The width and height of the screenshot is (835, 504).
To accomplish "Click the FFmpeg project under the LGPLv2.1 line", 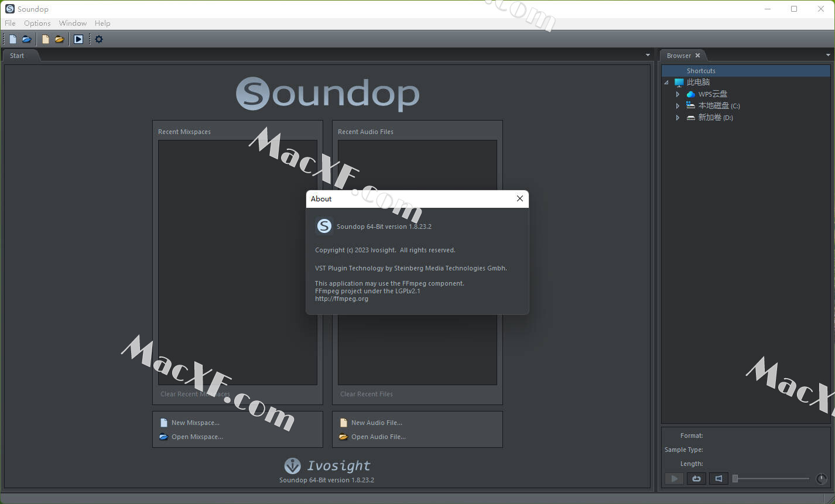I will click(x=368, y=291).
